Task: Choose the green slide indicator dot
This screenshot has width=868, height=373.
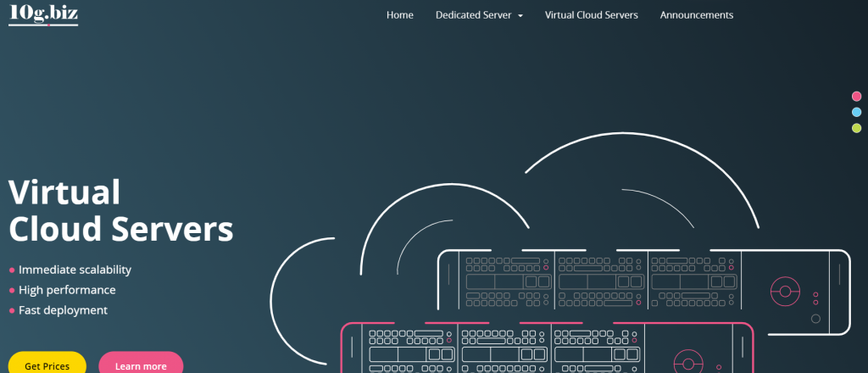Action: tap(856, 128)
